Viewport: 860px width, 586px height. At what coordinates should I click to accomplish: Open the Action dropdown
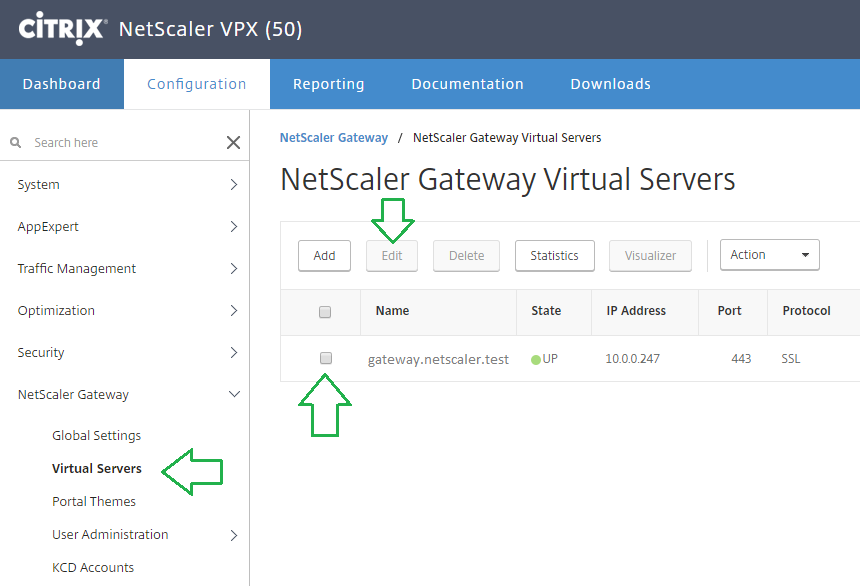(x=769, y=255)
